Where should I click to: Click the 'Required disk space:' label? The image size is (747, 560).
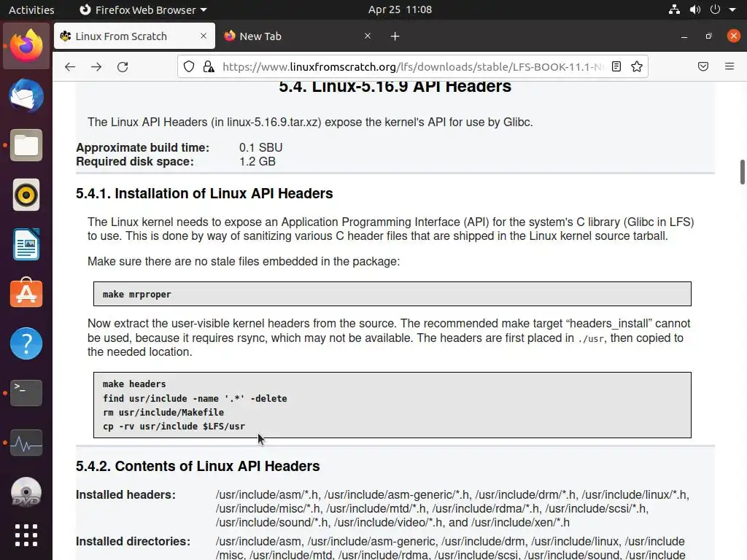click(x=135, y=161)
